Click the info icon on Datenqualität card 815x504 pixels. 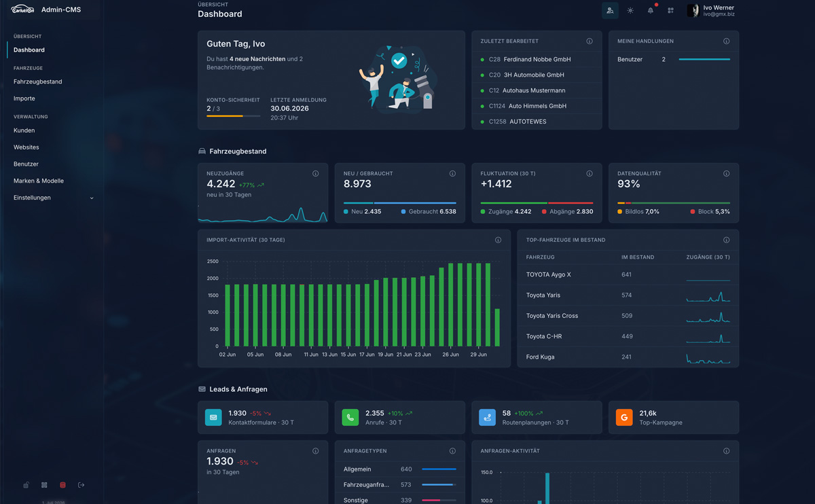[x=726, y=174]
